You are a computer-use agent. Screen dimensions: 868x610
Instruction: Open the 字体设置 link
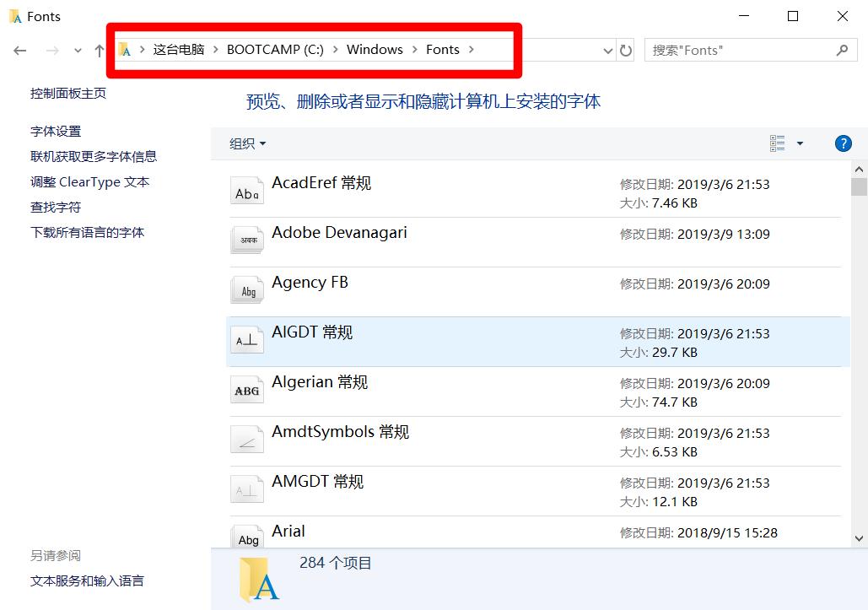[55, 131]
